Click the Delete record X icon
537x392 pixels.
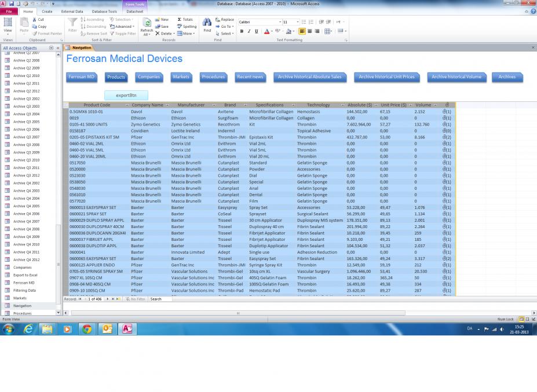(158, 34)
